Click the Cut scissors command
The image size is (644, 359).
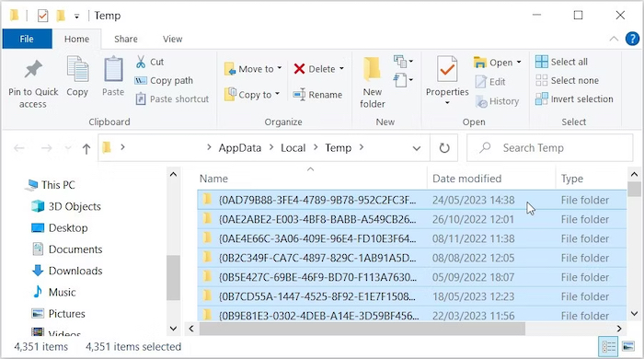[x=150, y=62]
